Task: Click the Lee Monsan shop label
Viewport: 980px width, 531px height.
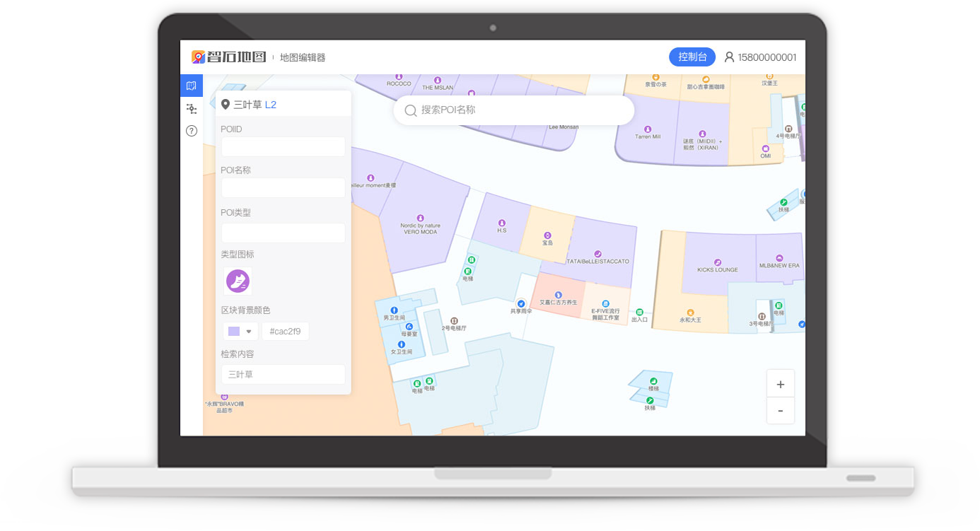Action: (x=564, y=127)
